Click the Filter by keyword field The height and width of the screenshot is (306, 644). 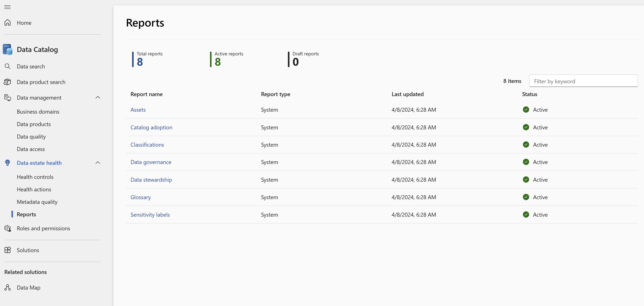[583, 81]
